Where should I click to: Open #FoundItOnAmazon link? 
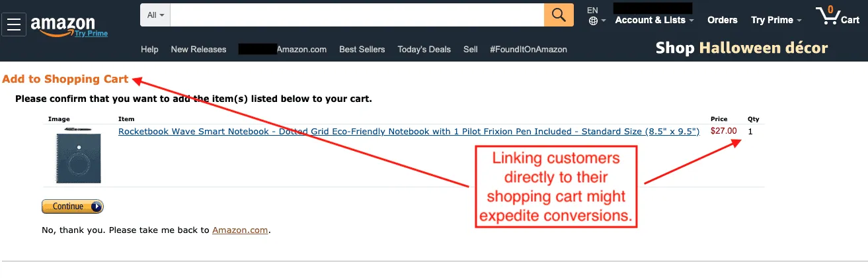point(528,49)
